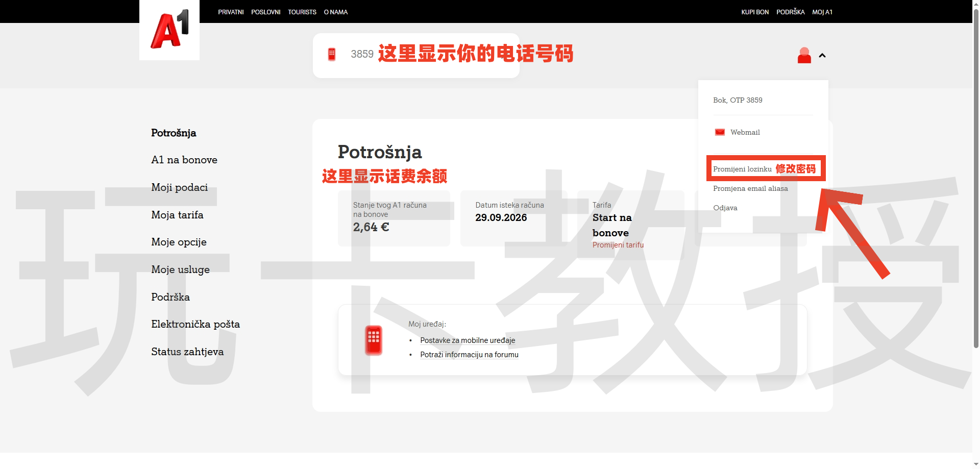The image size is (980, 469).
Task: Select Moji podaci in the sidebar
Action: pyautogui.click(x=179, y=187)
